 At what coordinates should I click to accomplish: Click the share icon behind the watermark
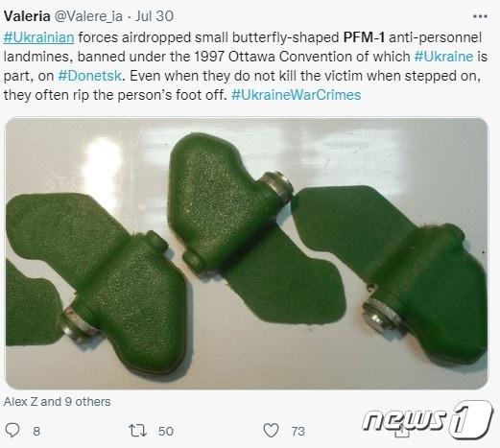[x=402, y=432]
